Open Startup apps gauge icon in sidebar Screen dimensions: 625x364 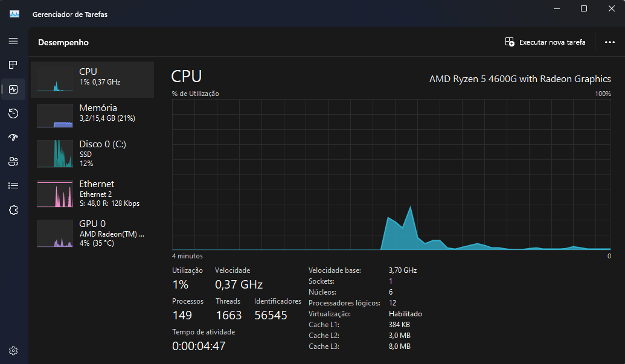point(13,138)
